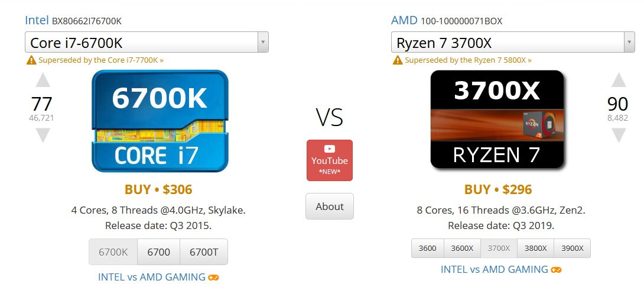Downvote the Core i7-6700K
The height and width of the screenshot is (303, 644).
click(x=43, y=136)
